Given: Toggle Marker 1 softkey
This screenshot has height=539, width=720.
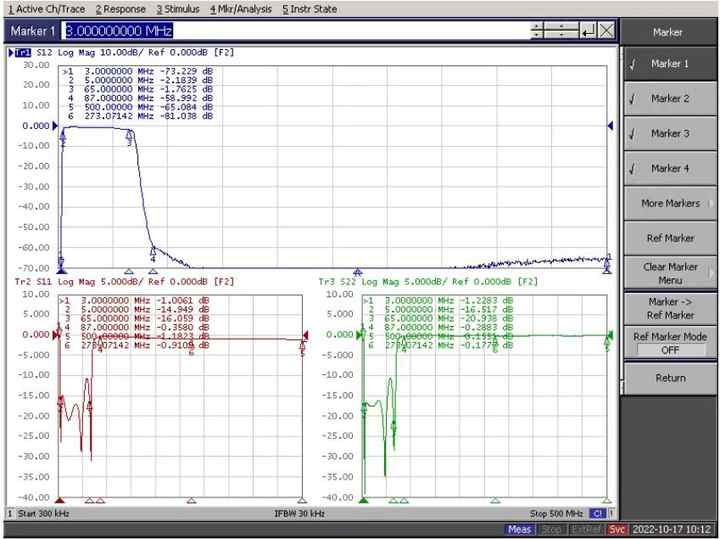Looking at the screenshot, I should click(x=668, y=64).
